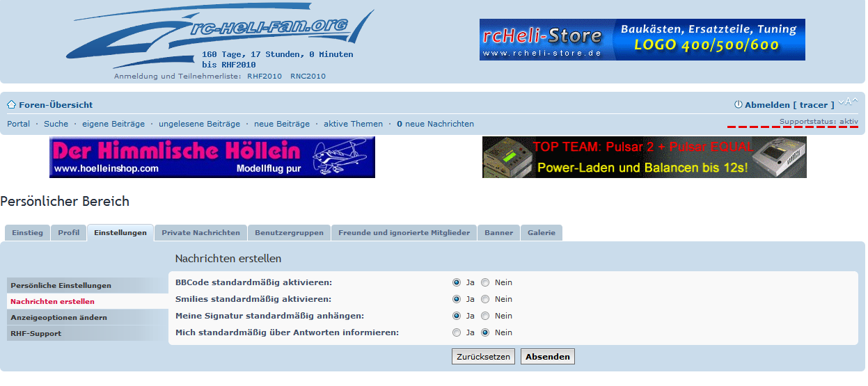Open the Himmlische Höllein banner
This screenshot has height=386, width=868.
pyautogui.click(x=212, y=157)
